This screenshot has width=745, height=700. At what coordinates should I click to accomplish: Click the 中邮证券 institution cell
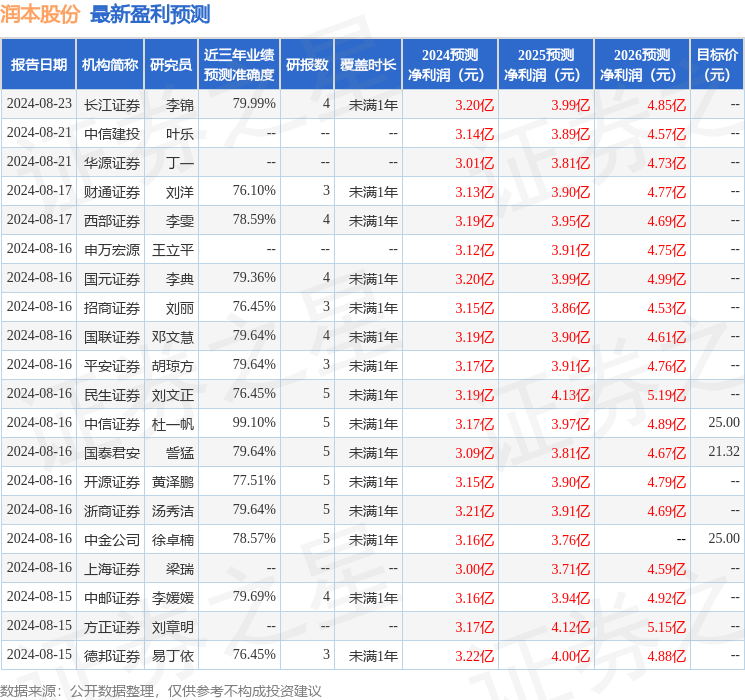(x=112, y=598)
